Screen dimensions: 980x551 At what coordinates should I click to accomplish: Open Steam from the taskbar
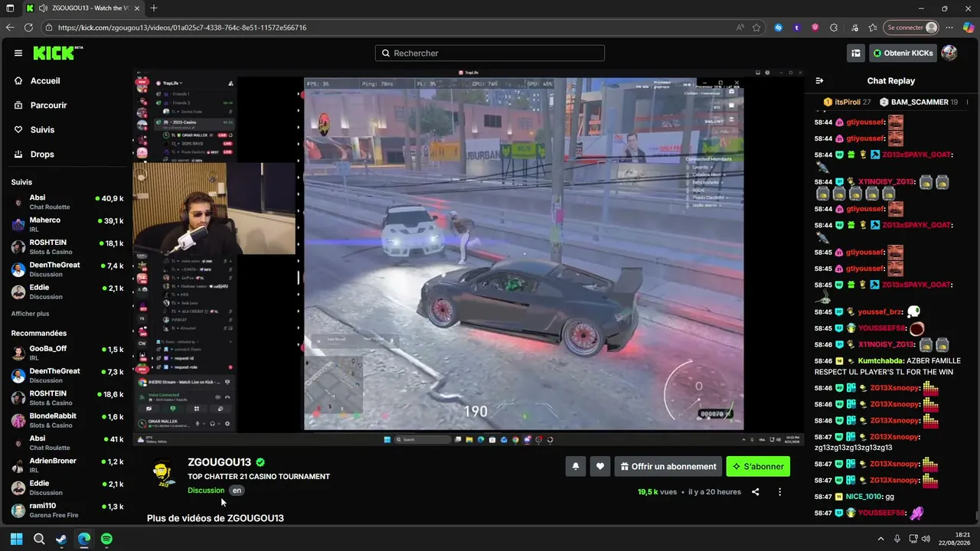(61, 539)
